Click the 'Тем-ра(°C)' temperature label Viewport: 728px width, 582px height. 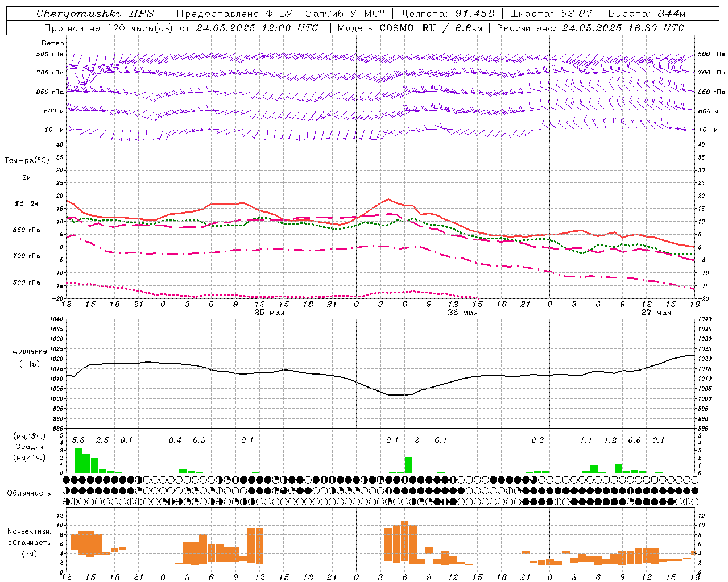[27, 161]
